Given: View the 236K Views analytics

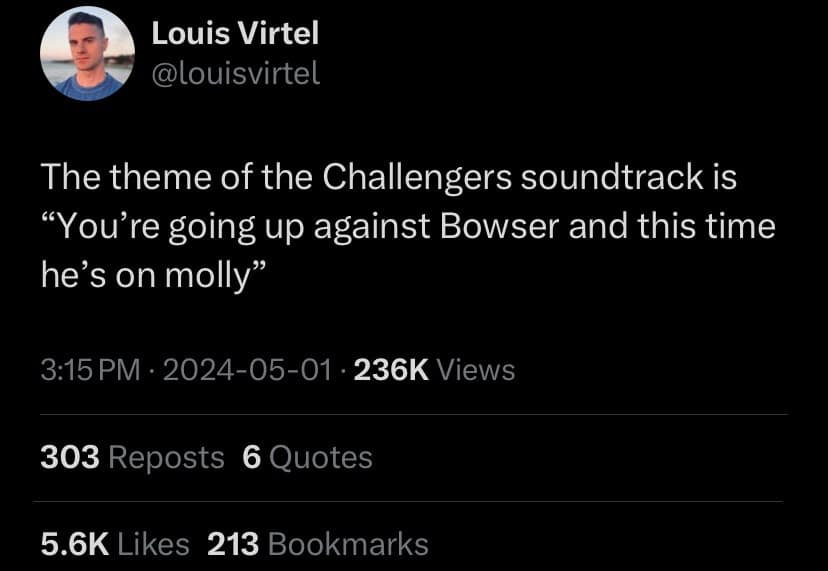Looking at the screenshot, I should click(x=435, y=370).
